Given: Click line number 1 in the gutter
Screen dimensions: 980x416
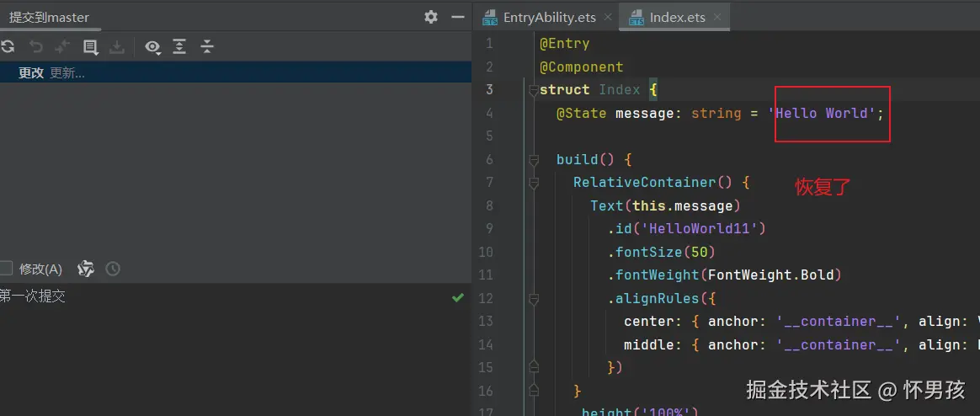Looking at the screenshot, I should [489, 44].
